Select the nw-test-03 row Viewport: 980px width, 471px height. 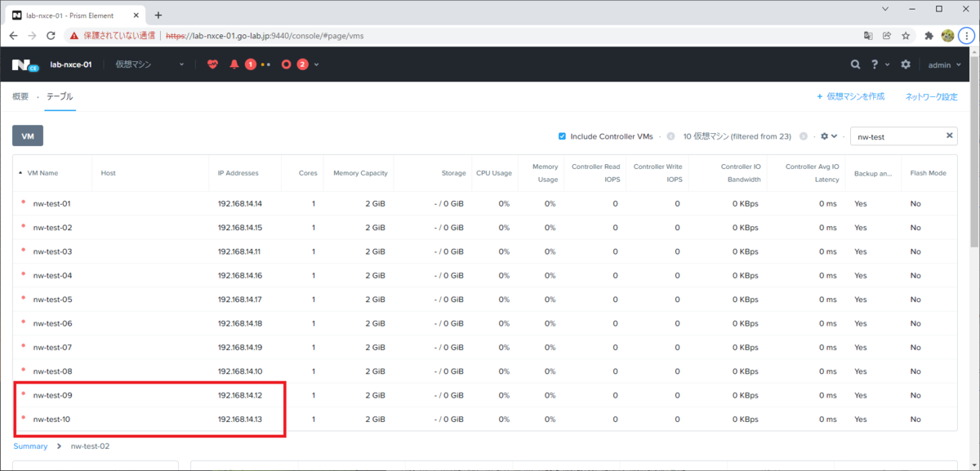(485, 251)
